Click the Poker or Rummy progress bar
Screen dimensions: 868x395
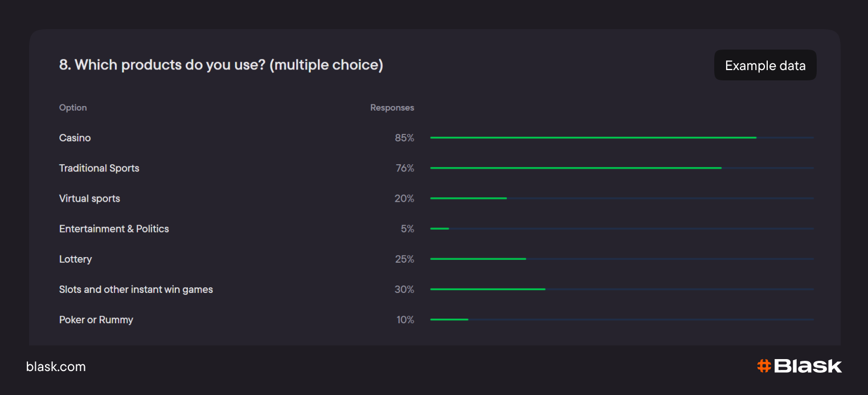click(449, 319)
